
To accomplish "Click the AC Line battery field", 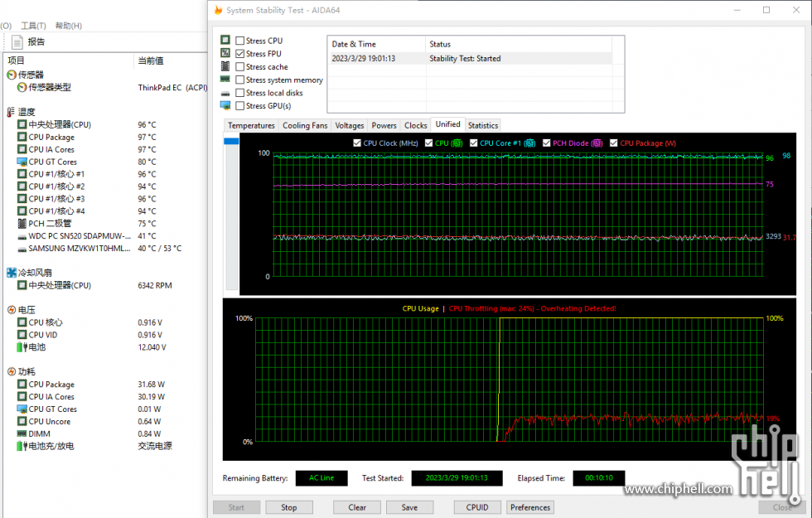I will [x=321, y=478].
